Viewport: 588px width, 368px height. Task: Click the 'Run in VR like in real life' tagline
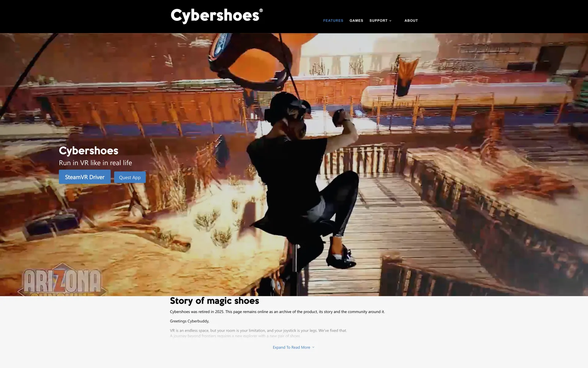[x=96, y=163]
